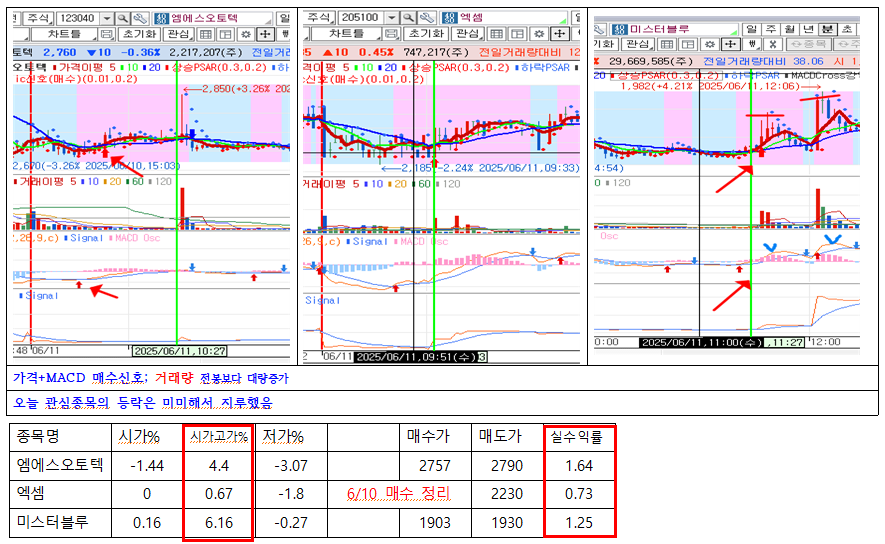
Task: Click grid table icon in 엑셈 toolbar
Action: (496, 34)
